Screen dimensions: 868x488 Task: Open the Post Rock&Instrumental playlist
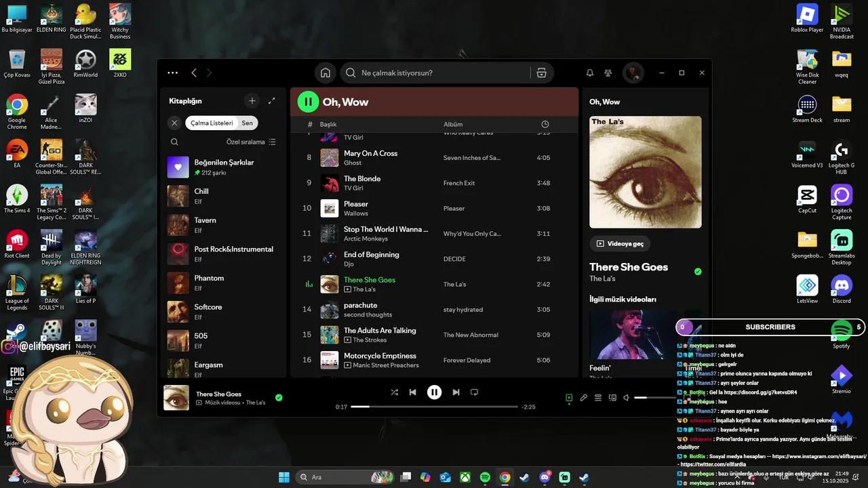[x=224, y=253]
